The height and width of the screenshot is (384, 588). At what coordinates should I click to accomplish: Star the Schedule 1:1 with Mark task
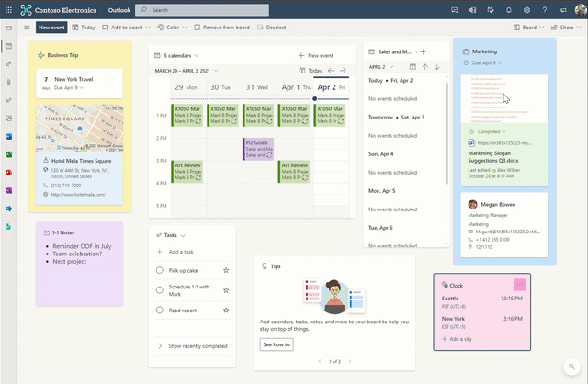[226, 290]
